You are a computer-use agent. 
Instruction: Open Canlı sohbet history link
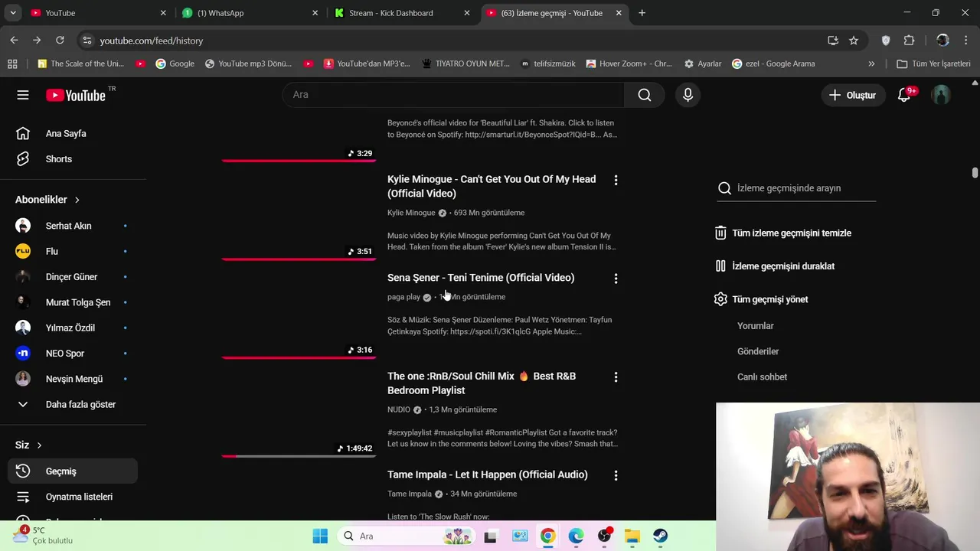(762, 377)
